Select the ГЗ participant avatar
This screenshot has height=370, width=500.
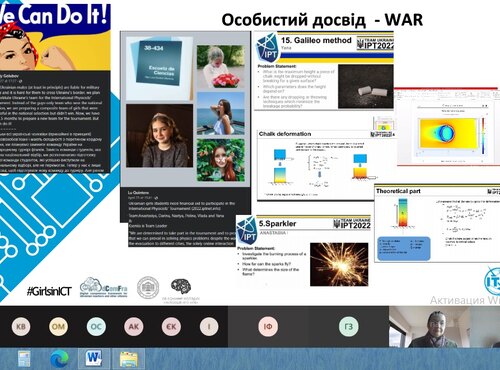(348, 327)
